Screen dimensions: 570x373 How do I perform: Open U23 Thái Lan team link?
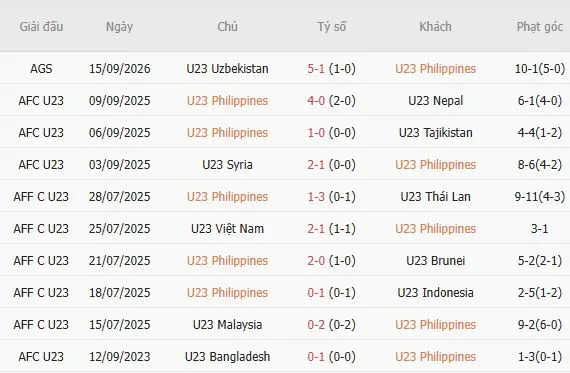435,196
